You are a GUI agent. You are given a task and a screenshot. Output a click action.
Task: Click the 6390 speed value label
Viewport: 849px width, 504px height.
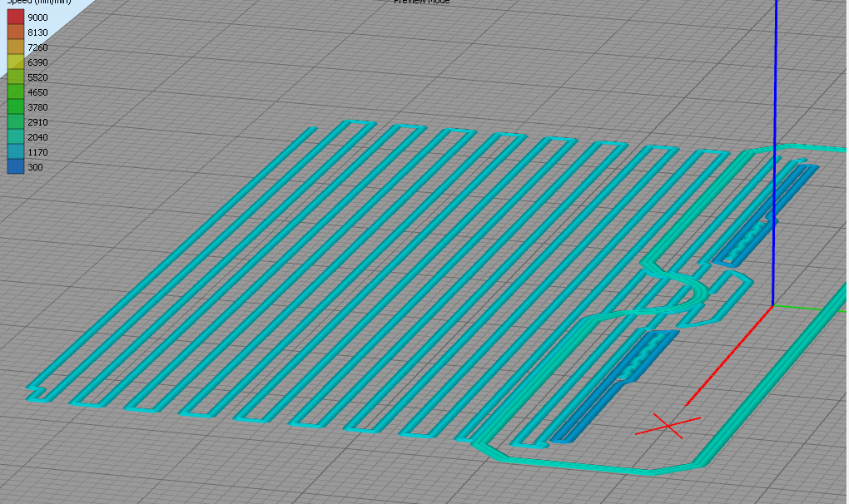click(38, 62)
